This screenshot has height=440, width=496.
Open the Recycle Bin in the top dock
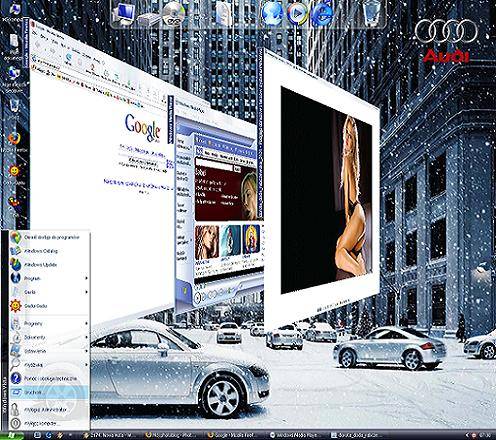372,13
